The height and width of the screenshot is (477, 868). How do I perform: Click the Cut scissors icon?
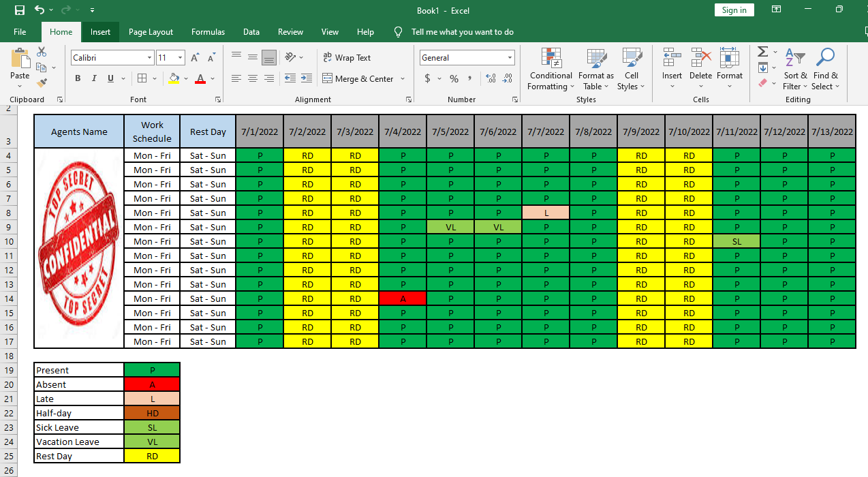click(42, 52)
